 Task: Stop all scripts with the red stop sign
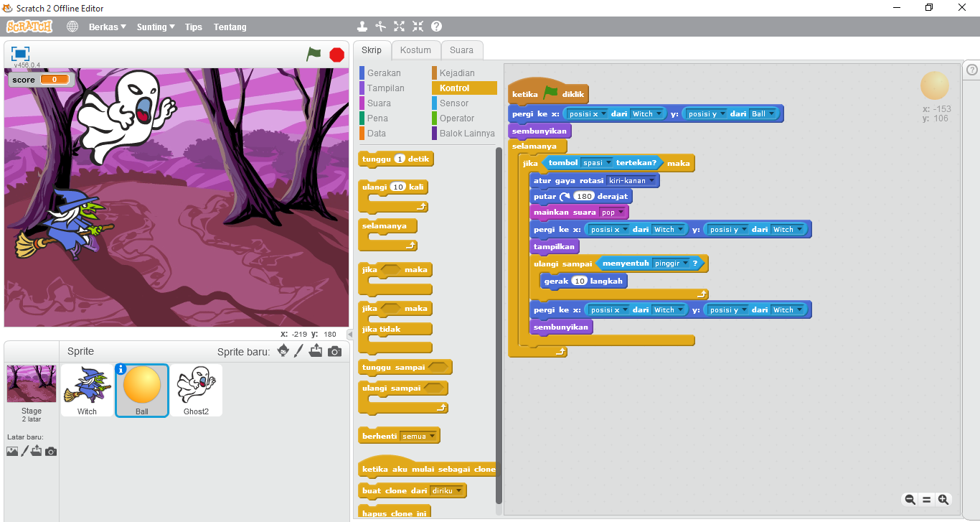point(336,54)
